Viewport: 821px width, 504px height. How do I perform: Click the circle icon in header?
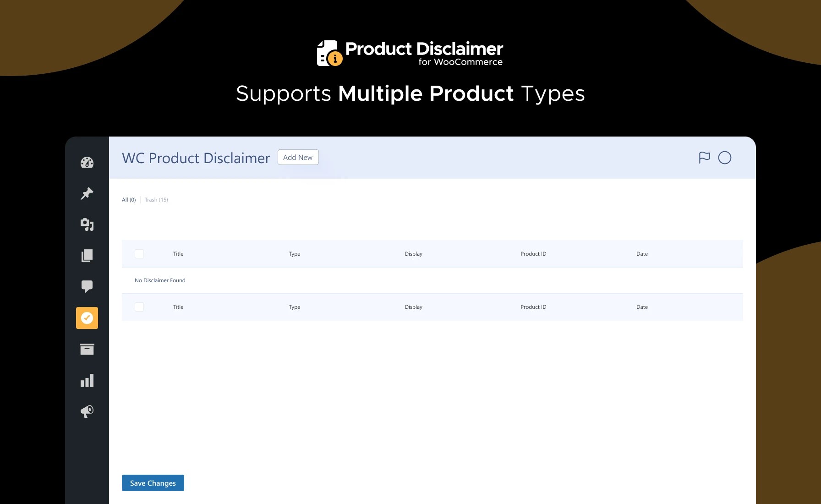click(724, 158)
